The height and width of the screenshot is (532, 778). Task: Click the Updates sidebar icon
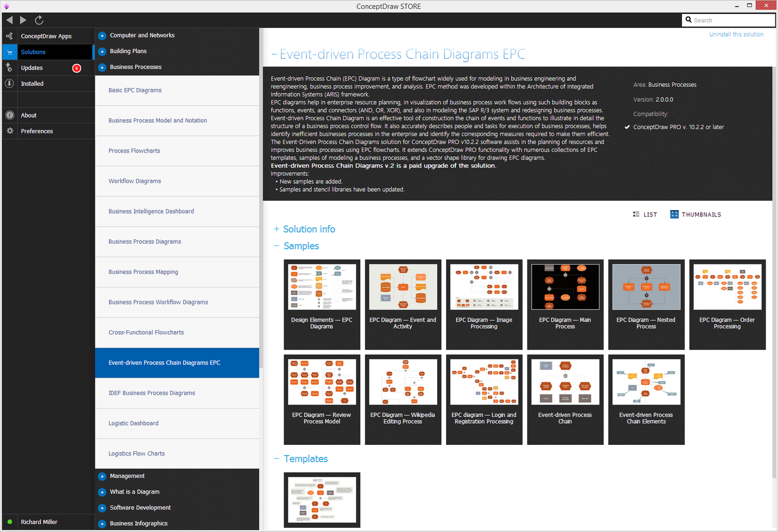point(9,68)
